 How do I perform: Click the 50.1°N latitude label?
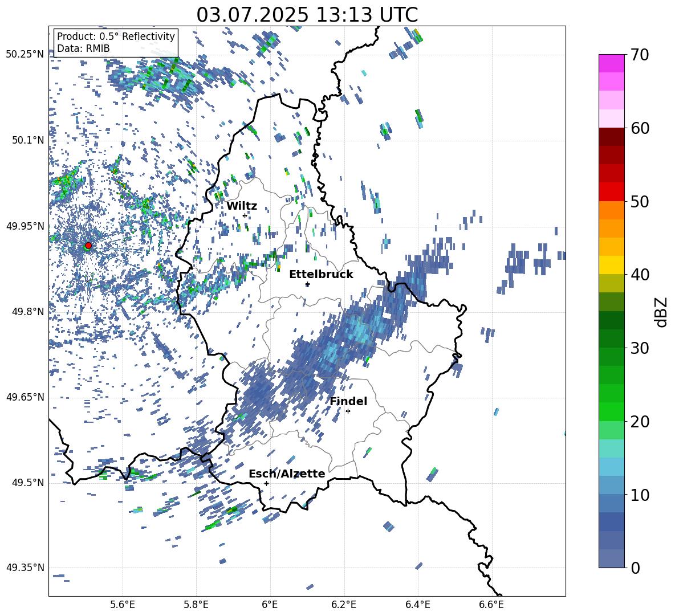pos(27,140)
